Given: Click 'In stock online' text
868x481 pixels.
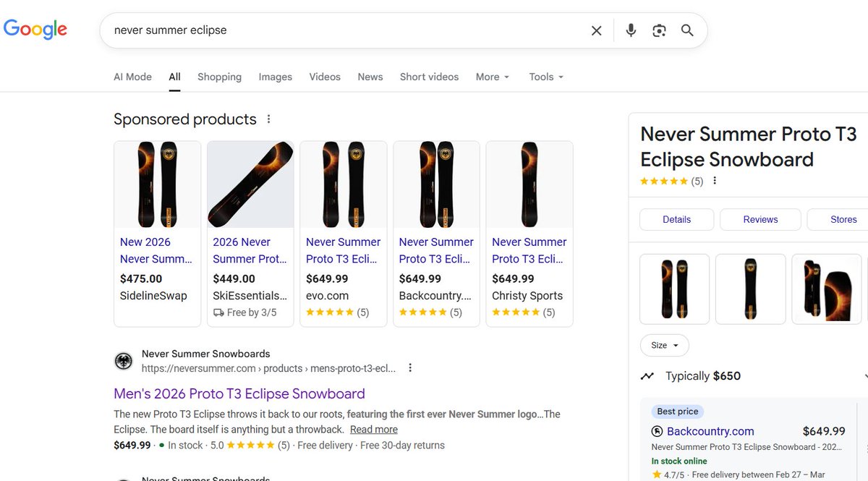Looking at the screenshot, I should tap(679, 461).
